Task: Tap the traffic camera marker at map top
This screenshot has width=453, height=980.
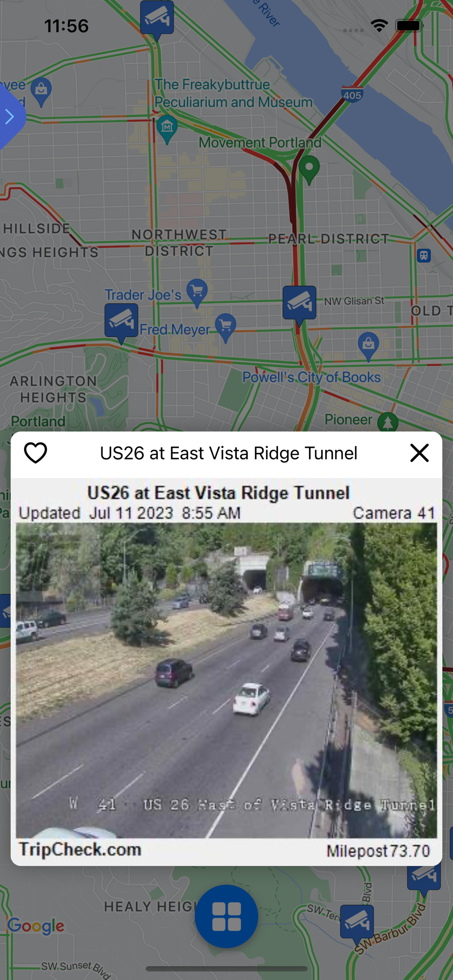Action: [157, 19]
